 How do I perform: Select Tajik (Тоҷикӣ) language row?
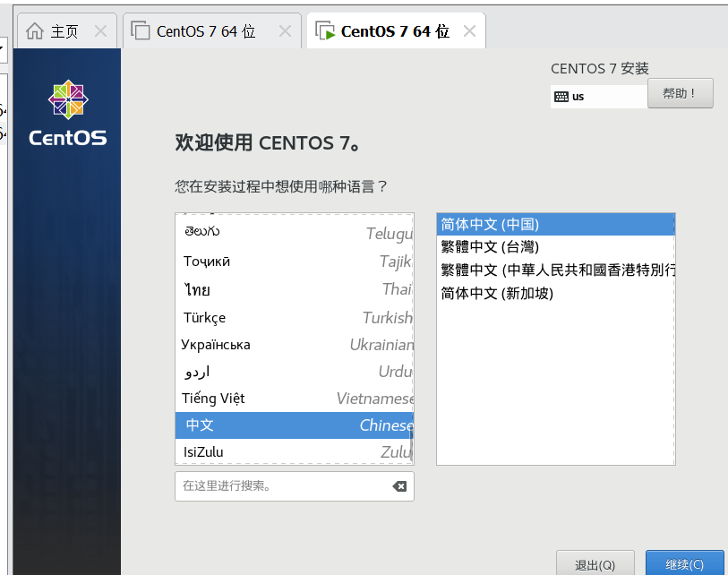pyautogui.click(x=295, y=261)
